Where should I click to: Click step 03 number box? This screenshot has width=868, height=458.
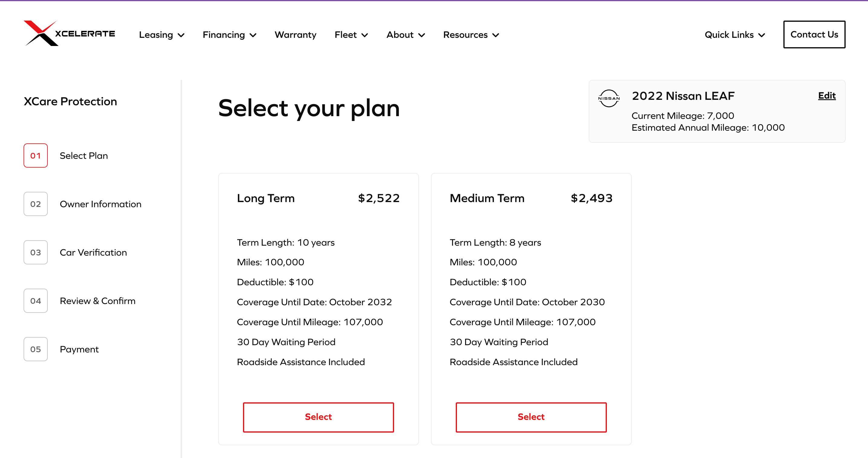35,252
